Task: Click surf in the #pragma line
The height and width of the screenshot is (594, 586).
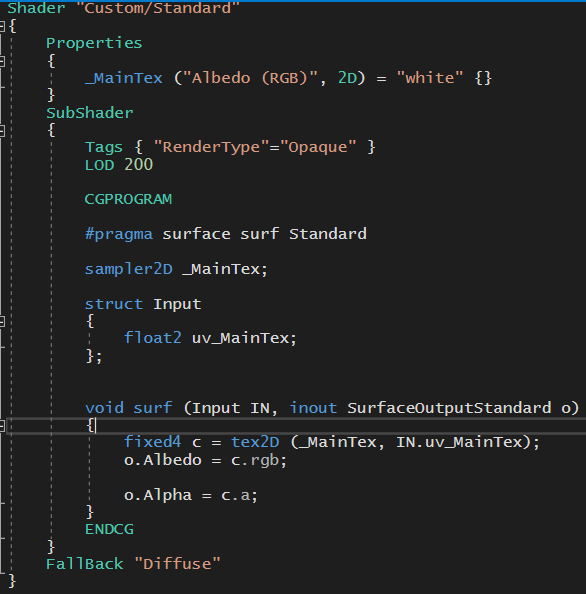Action: 260,234
